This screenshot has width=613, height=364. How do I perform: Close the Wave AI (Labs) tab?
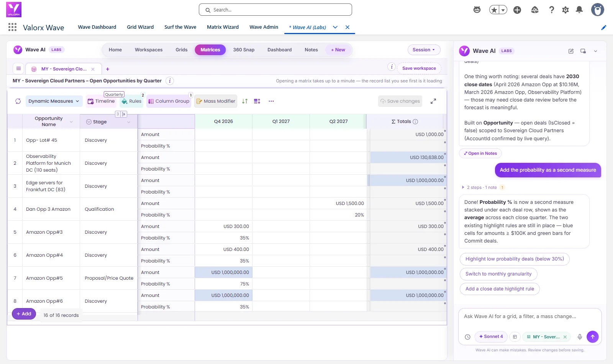[347, 27]
